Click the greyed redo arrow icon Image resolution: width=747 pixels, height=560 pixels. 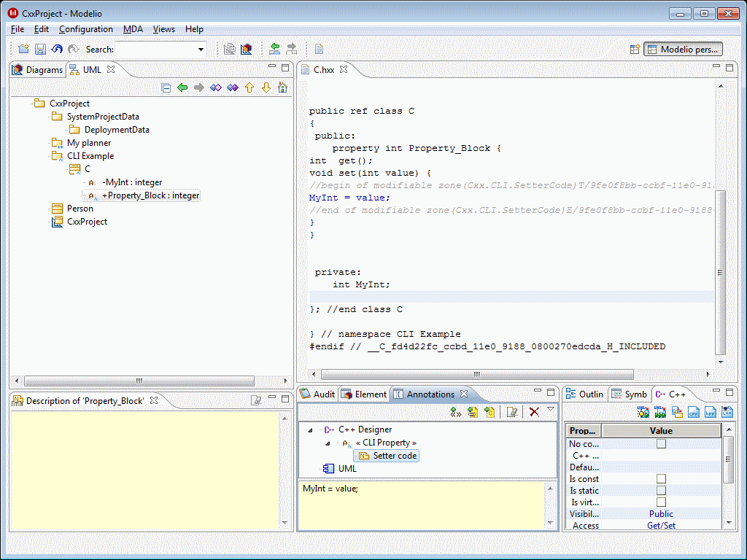[x=73, y=49]
